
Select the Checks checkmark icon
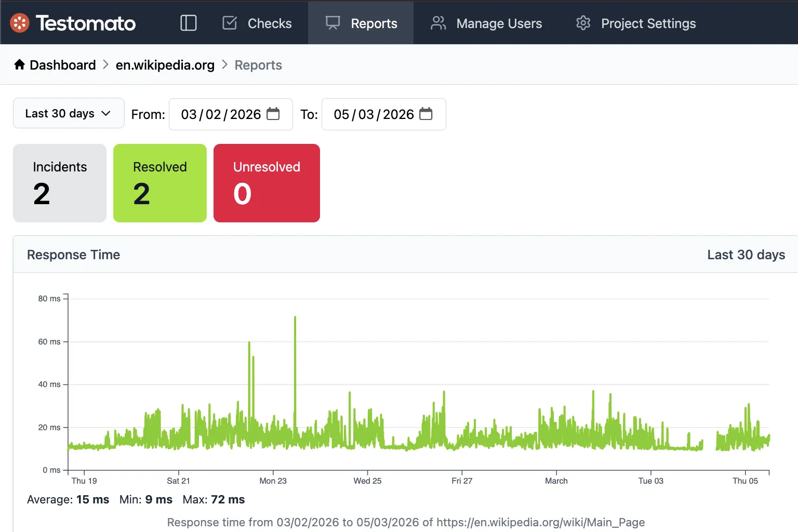pos(229,23)
